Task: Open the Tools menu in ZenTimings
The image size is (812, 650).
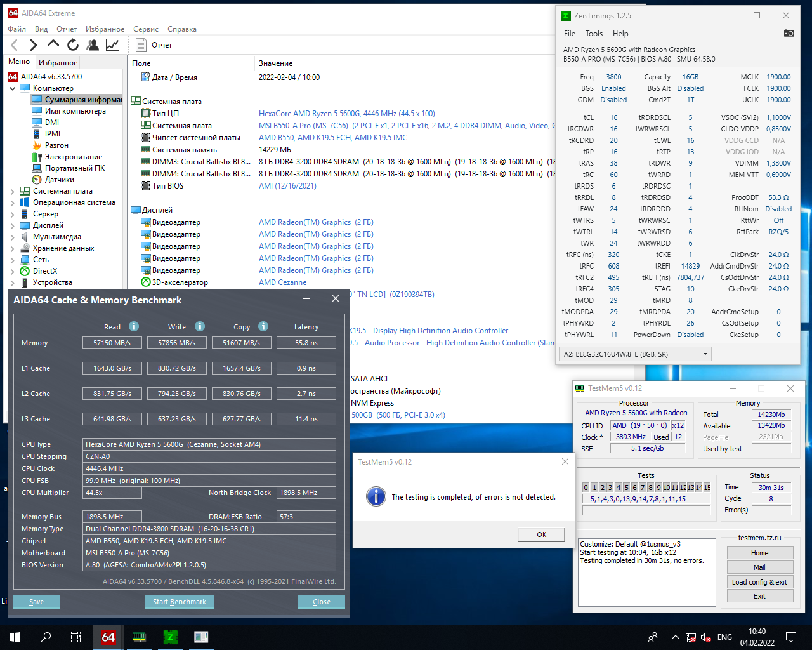Action: [594, 34]
